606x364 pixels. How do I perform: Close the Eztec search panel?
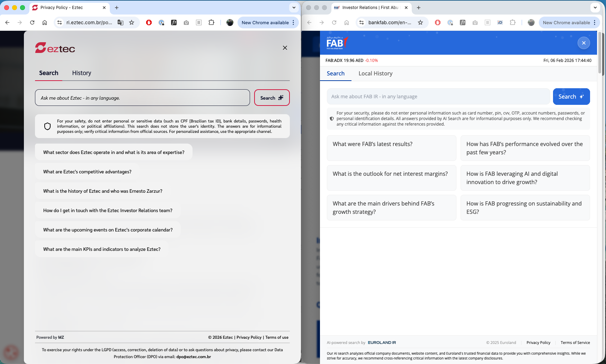click(x=285, y=48)
